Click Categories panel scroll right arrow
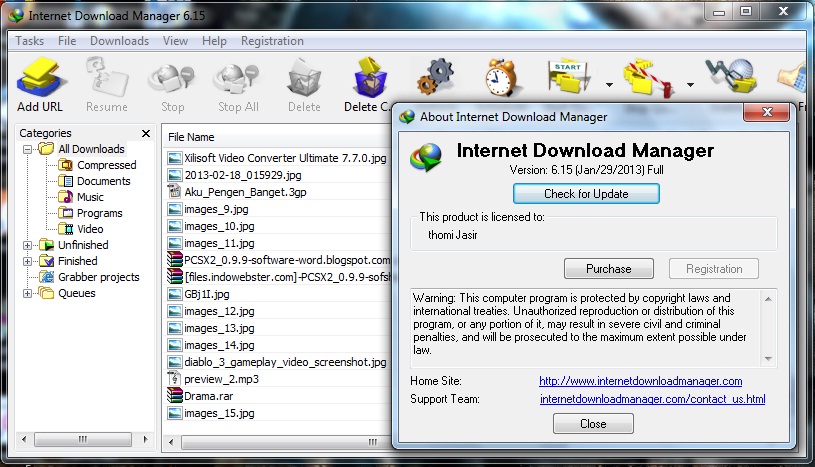The height and width of the screenshot is (467, 815). coord(145,439)
